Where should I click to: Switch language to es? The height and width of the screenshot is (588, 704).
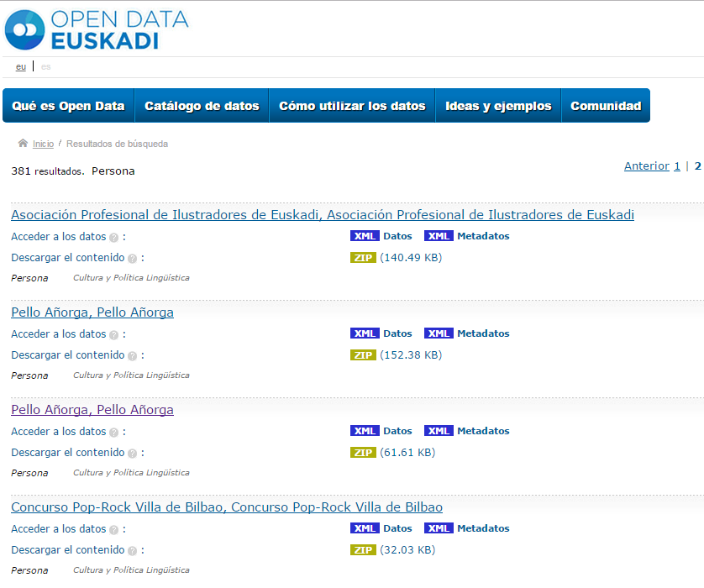[x=46, y=67]
